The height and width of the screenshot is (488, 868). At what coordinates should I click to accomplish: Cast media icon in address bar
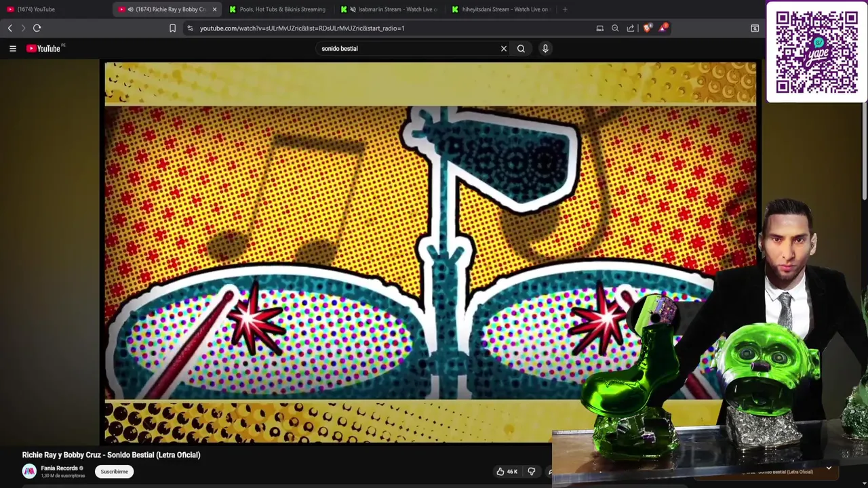click(599, 28)
